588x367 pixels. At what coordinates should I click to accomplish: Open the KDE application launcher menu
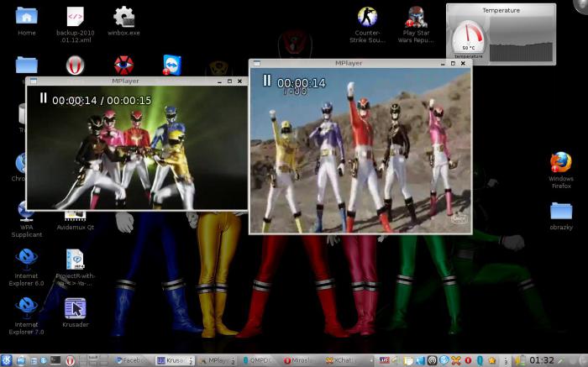click(x=7, y=360)
